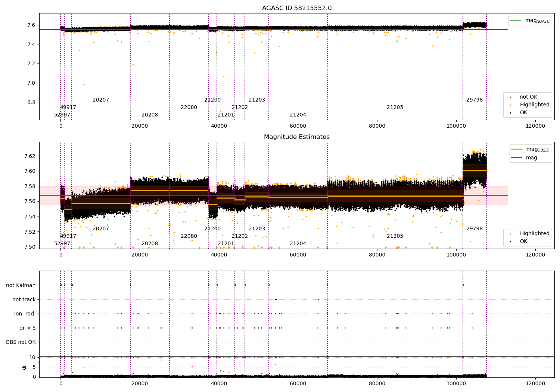
Task: Select the 'Ion. rad.' axis label
Action: pos(25,314)
